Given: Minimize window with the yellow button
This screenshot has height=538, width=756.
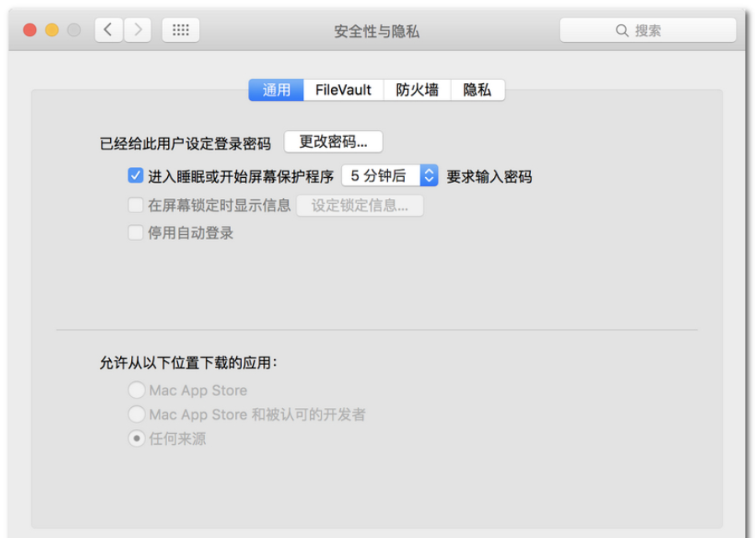Looking at the screenshot, I should click(52, 30).
